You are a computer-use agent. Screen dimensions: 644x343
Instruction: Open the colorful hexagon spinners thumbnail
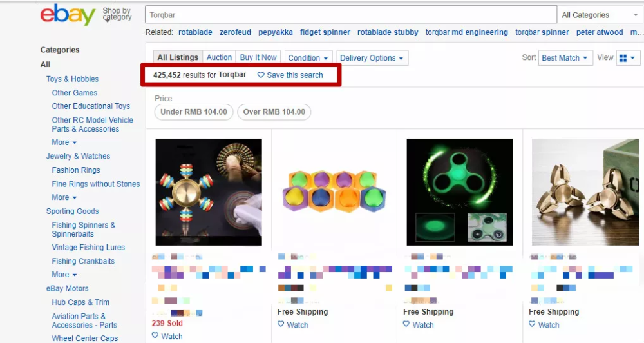coord(334,192)
